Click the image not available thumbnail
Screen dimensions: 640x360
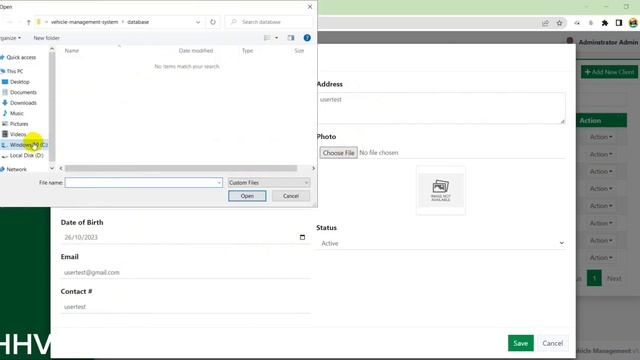click(441, 191)
